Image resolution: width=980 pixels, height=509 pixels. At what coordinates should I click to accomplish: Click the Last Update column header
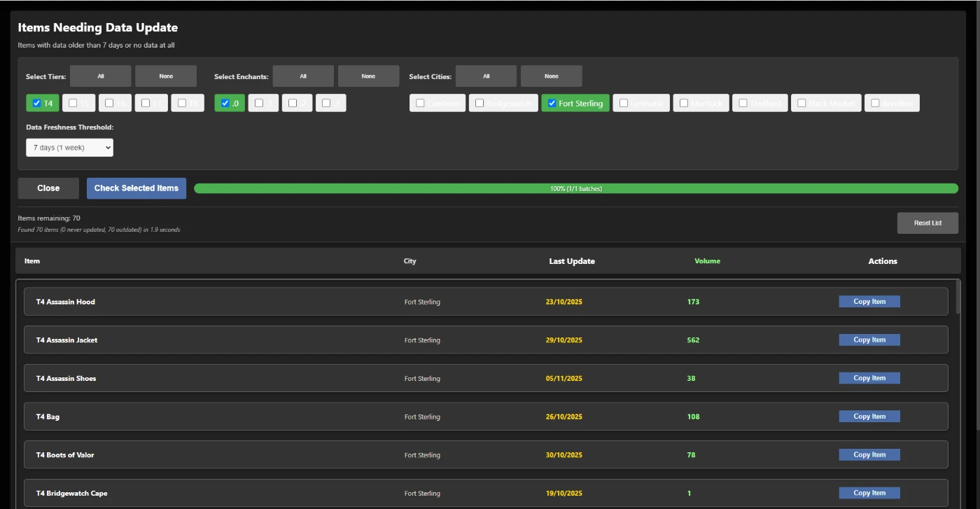coord(572,261)
